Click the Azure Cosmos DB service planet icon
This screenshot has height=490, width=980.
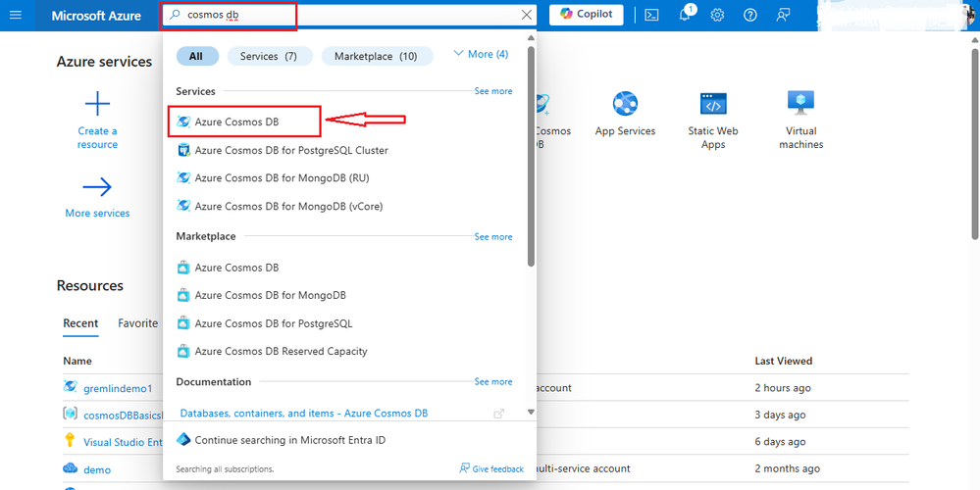(183, 122)
